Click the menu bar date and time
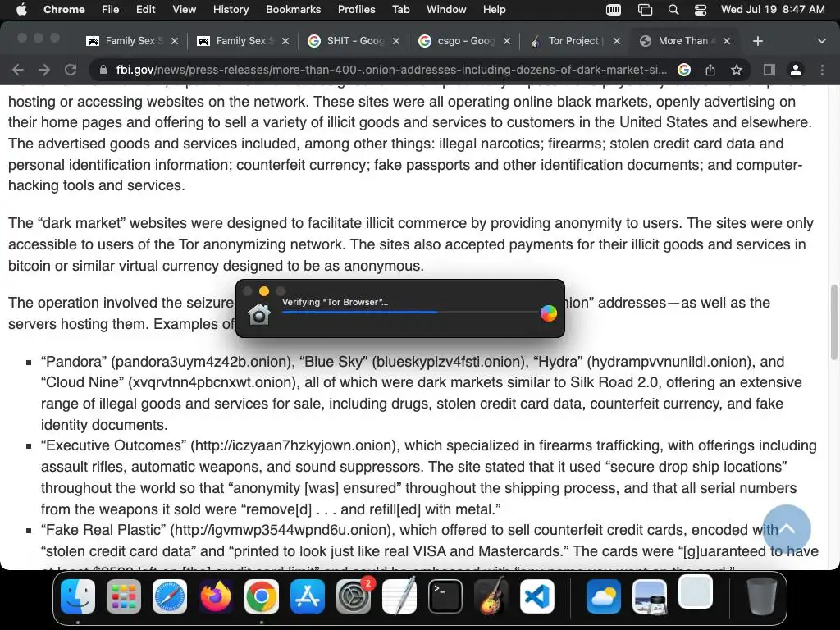Image resolution: width=840 pixels, height=630 pixels. (773, 9)
